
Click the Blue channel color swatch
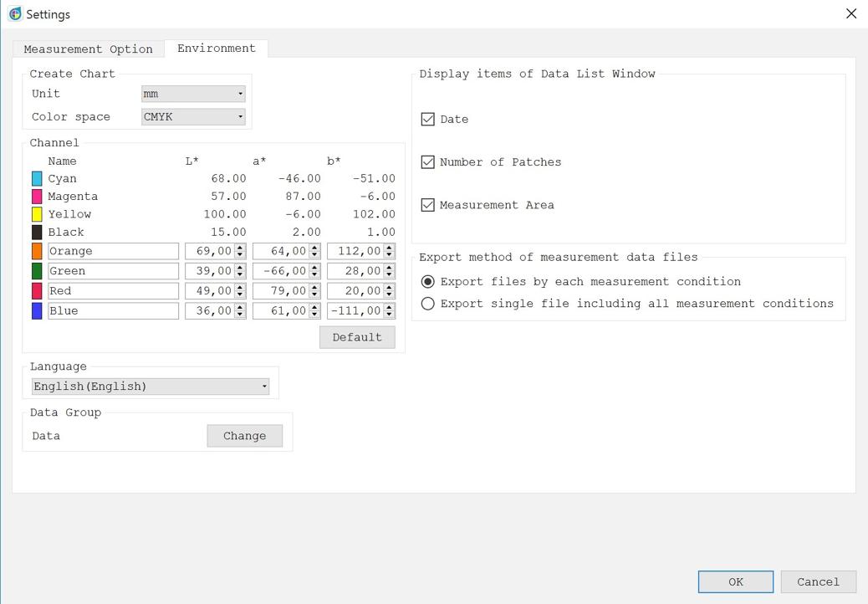pyautogui.click(x=37, y=311)
